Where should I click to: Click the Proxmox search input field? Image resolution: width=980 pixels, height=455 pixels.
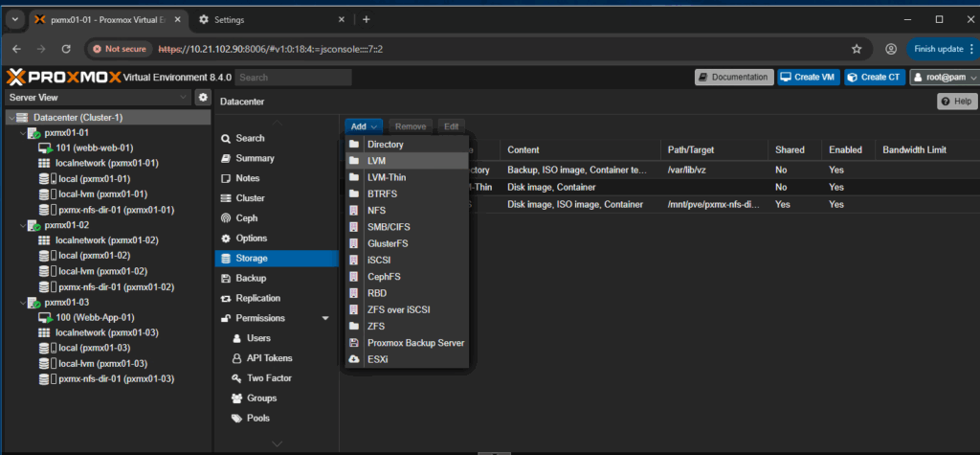[294, 78]
